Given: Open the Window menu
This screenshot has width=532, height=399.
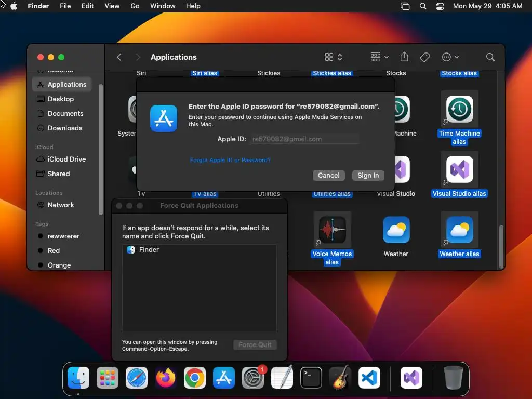Looking at the screenshot, I should (x=163, y=6).
